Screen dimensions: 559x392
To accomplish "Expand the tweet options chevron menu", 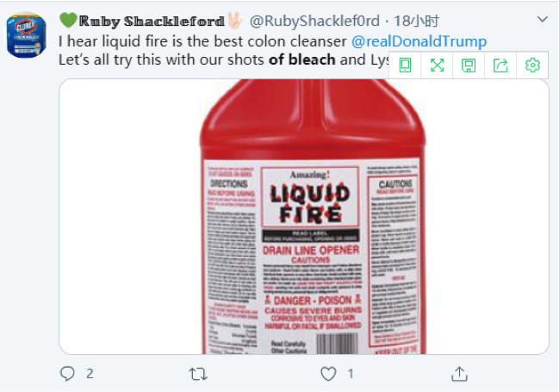I will (543, 19).
